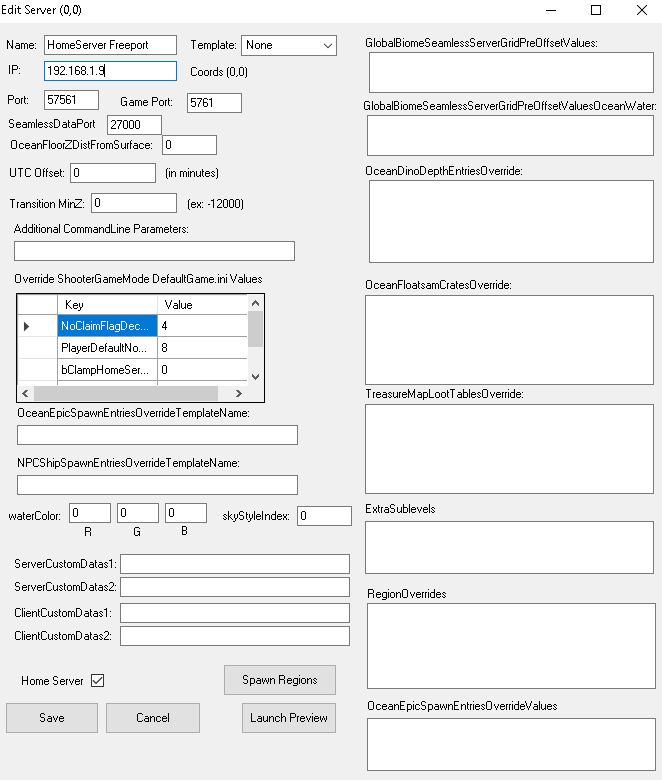This screenshot has height=780, width=662.
Task: Click the grid's horizontal scrollbar thumb
Action: [126, 393]
